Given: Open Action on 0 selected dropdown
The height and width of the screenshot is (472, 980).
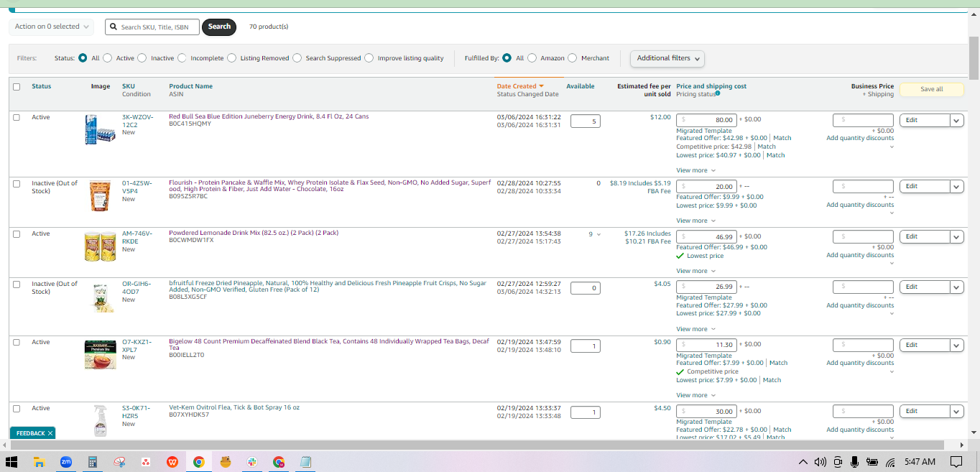Looking at the screenshot, I should tap(52, 27).
